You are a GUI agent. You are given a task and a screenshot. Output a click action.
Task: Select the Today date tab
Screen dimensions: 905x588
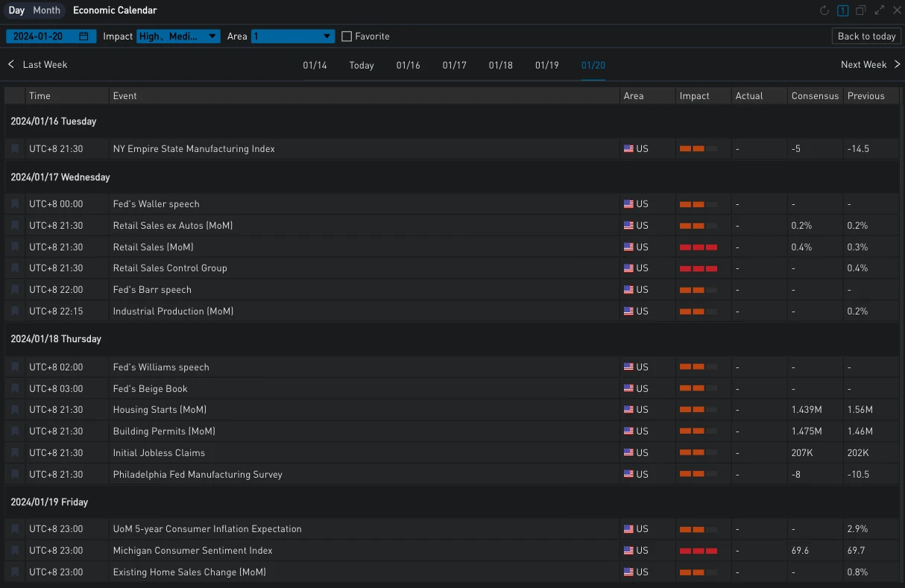362,66
